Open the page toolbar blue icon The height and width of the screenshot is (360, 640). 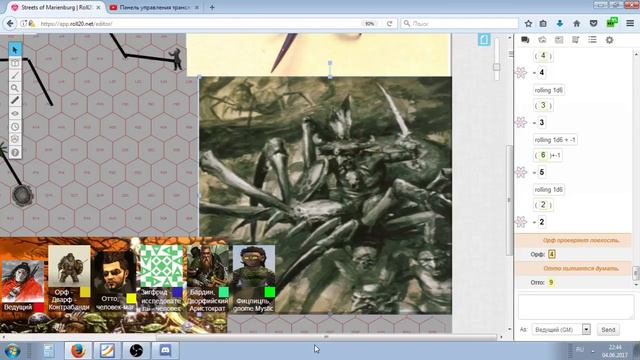pyautogui.click(x=484, y=40)
